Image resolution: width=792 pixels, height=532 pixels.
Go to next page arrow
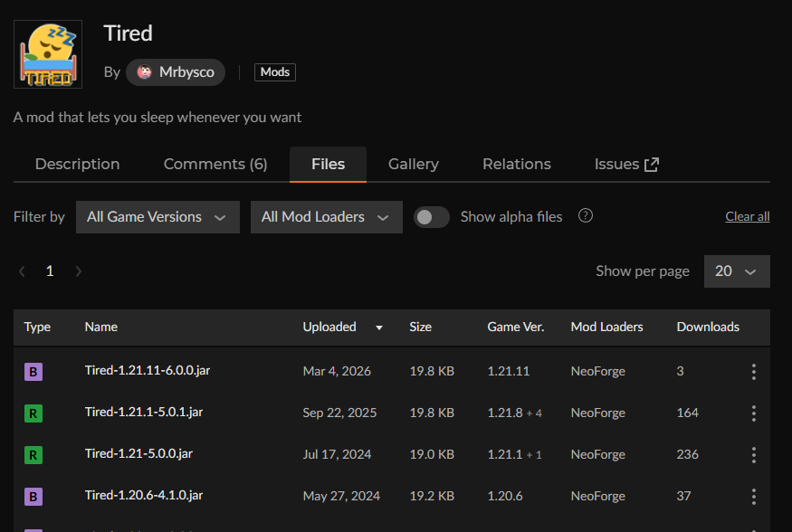(x=79, y=271)
